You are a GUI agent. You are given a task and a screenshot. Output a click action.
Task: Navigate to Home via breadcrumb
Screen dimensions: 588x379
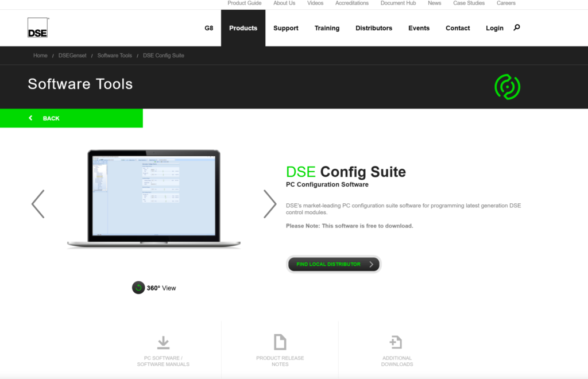tap(40, 56)
